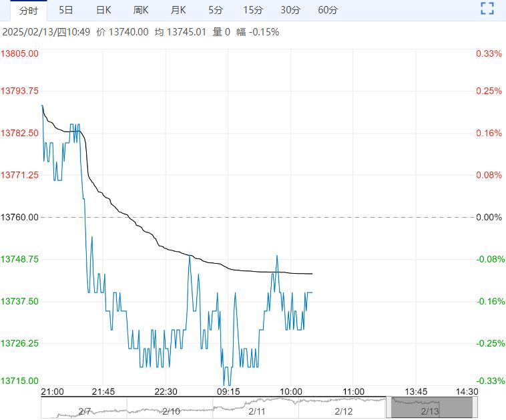This screenshot has height=420, width=506.
Task: Click the 09:15 time axis label
Action: click(228, 391)
